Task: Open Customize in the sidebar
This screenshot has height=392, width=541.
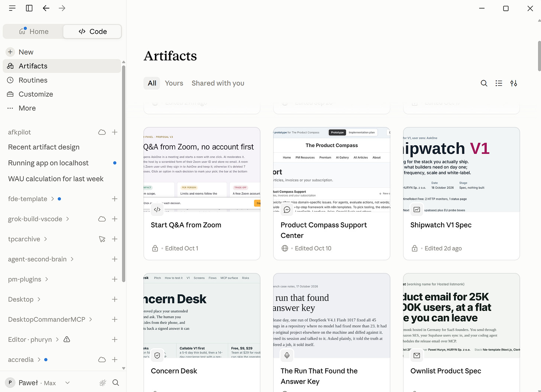Action: pyautogui.click(x=62, y=94)
